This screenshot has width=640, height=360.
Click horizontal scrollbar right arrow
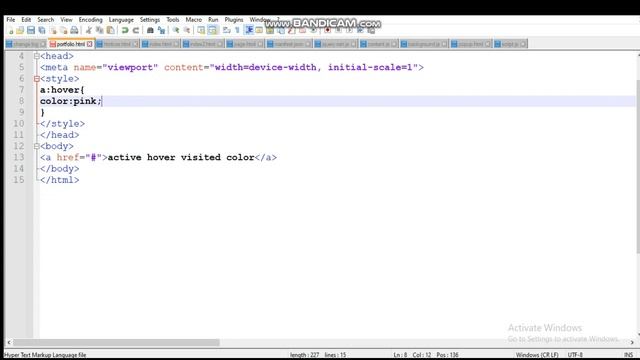632,342
